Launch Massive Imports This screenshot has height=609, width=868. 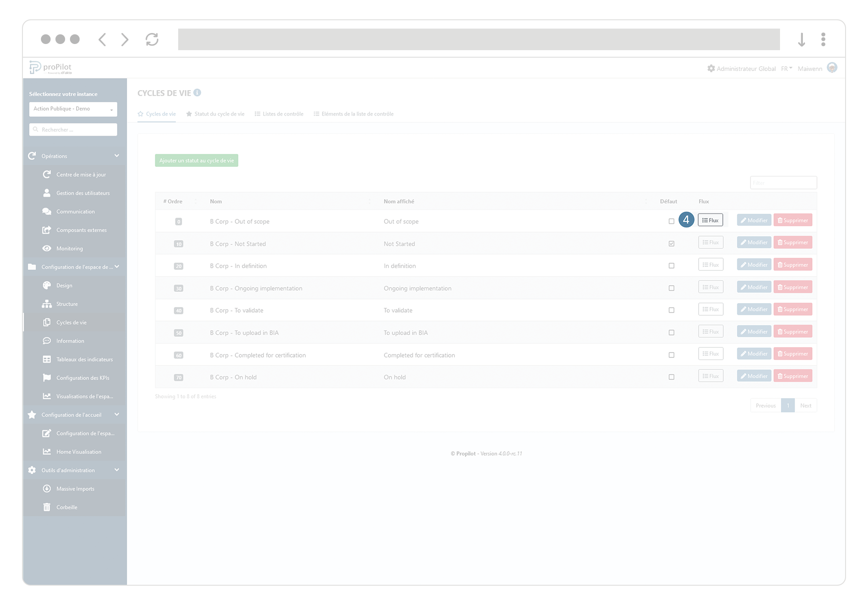click(x=75, y=488)
